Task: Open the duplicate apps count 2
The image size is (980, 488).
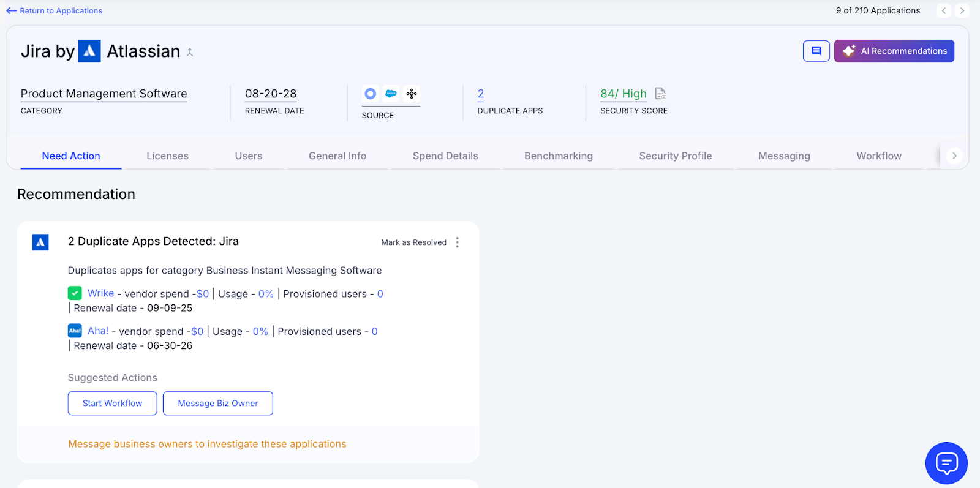Action: click(x=481, y=94)
